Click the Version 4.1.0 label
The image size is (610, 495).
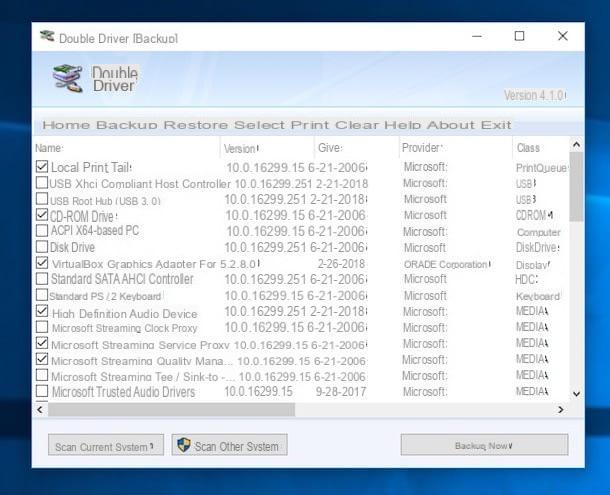535,95
